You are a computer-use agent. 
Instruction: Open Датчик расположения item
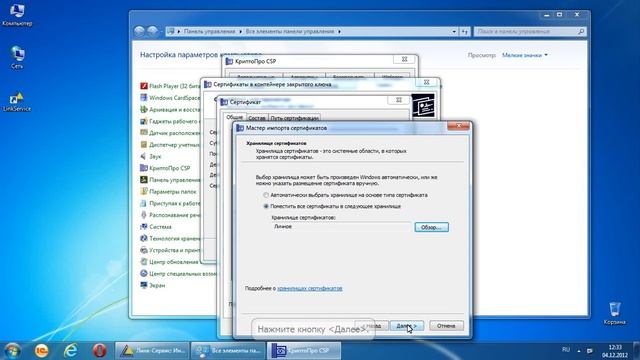click(x=171, y=133)
